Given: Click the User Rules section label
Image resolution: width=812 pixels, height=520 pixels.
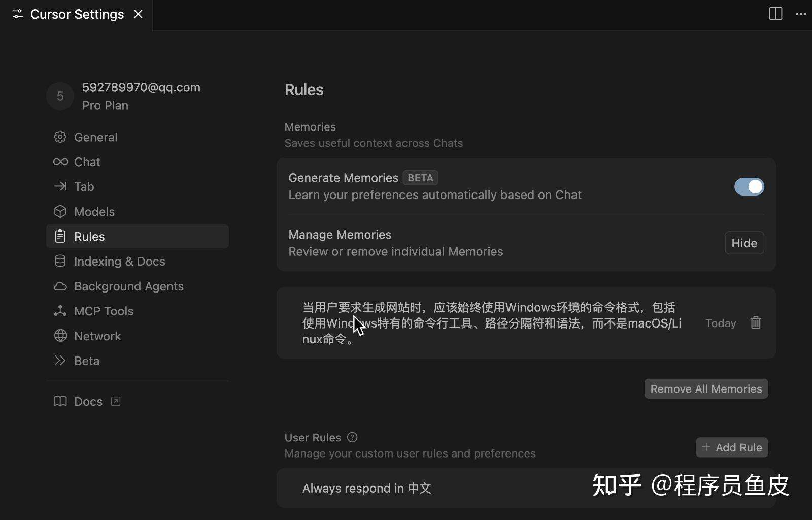Looking at the screenshot, I should click(313, 438).
